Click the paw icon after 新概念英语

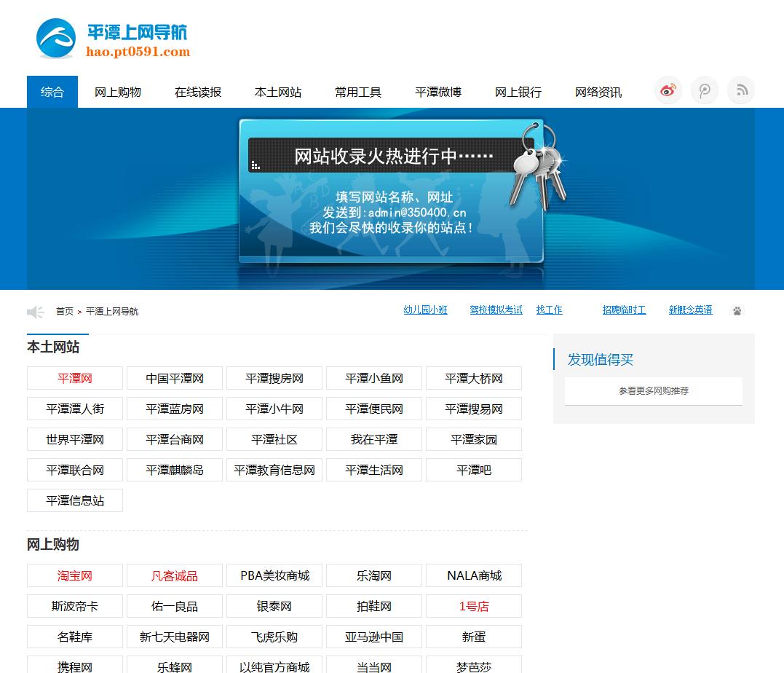(x=737, y=310)
